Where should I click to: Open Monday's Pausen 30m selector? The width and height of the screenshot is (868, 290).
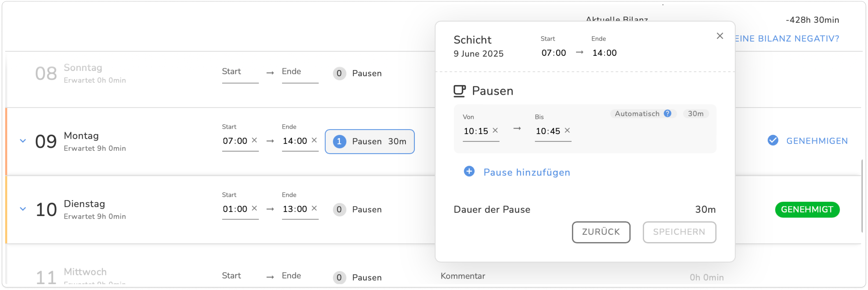click(x=369, y=141)
